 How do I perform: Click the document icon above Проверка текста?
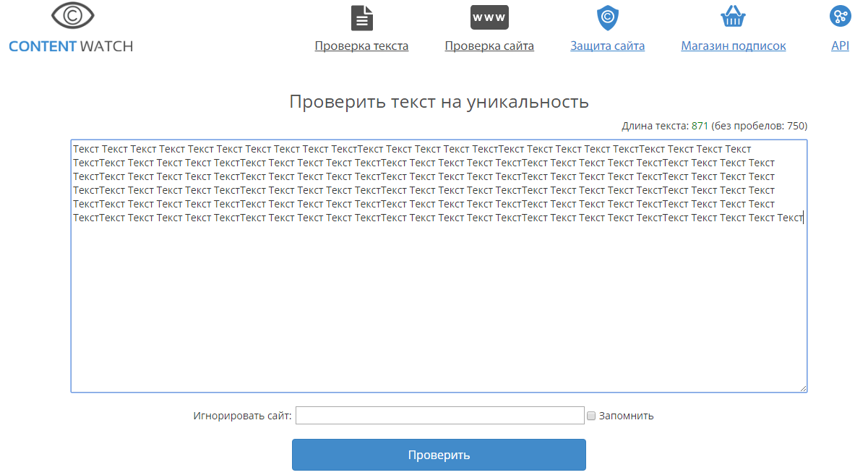[x=362, y=17]
